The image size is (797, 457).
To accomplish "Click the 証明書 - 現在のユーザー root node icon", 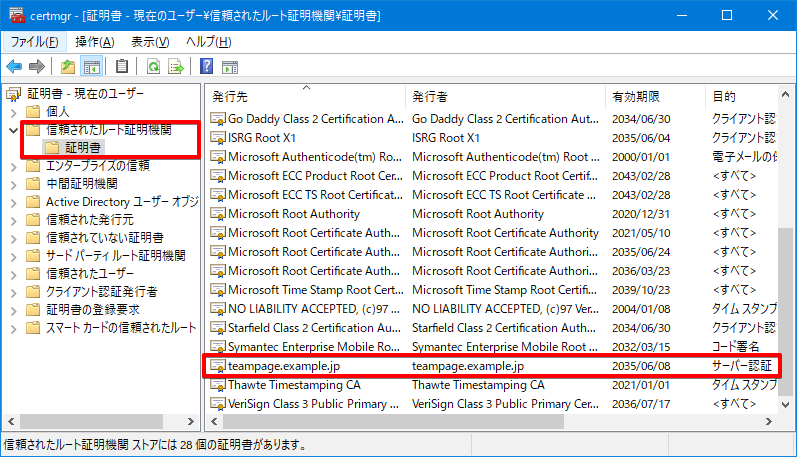I will (x=13, y=94).
